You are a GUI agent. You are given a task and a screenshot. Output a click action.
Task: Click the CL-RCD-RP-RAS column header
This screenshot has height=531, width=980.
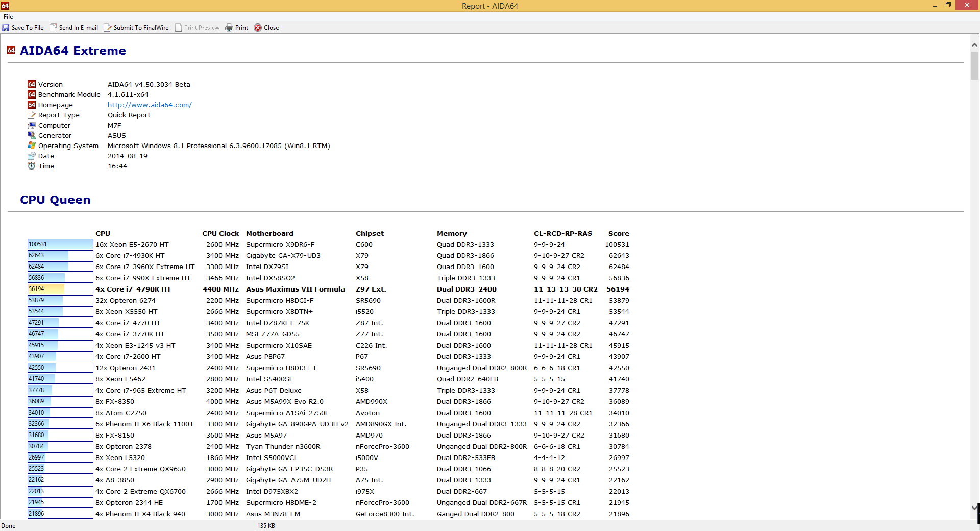pyautogui.click(x=563, y=233)
